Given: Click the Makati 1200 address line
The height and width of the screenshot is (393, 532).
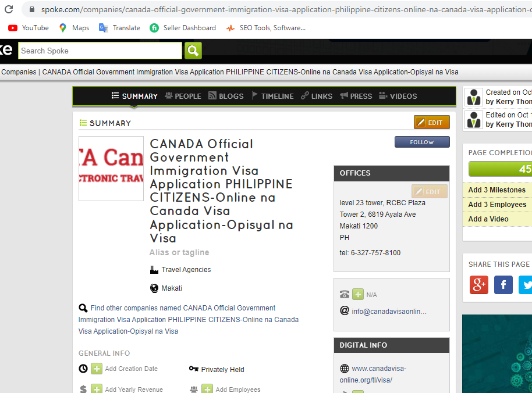Looking at the screenshot, I should pyautogui.click(x=359, y=226).
